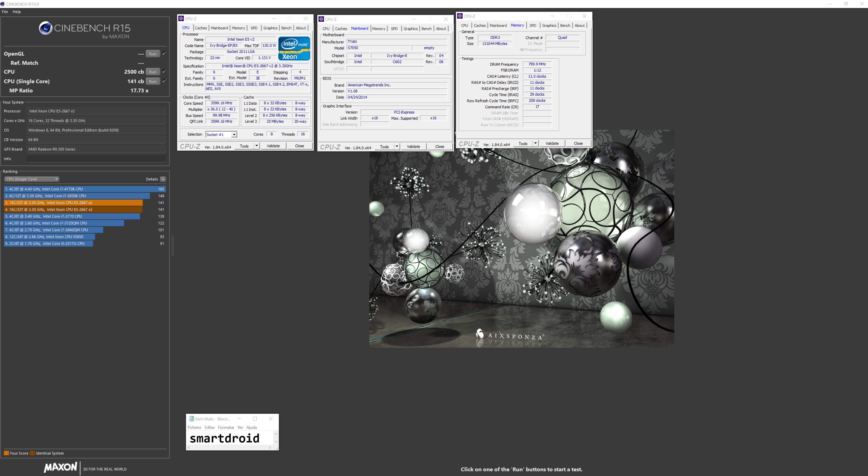Open Ver menu in Notepad
This screenshot has width=868, height=476.
[240, 427]
